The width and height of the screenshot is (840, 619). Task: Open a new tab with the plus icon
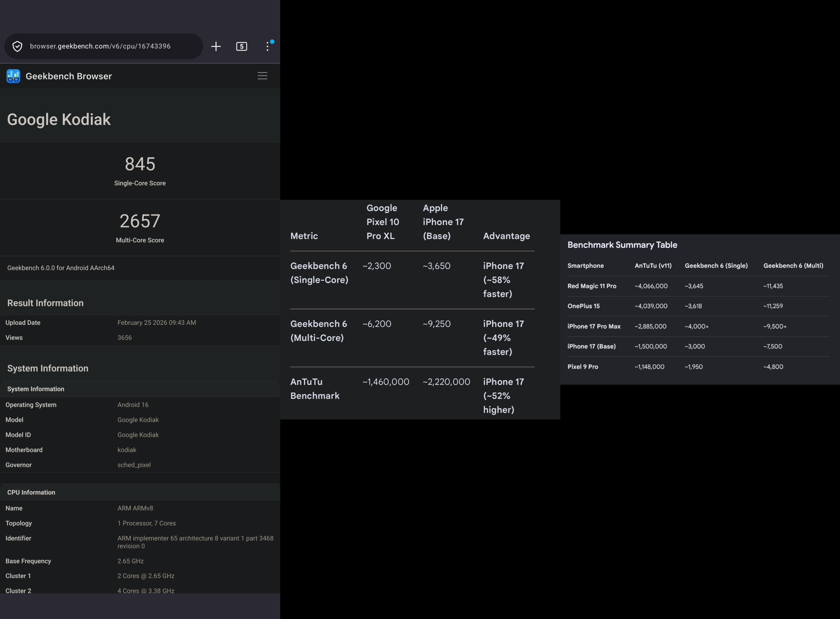point(216,46)
